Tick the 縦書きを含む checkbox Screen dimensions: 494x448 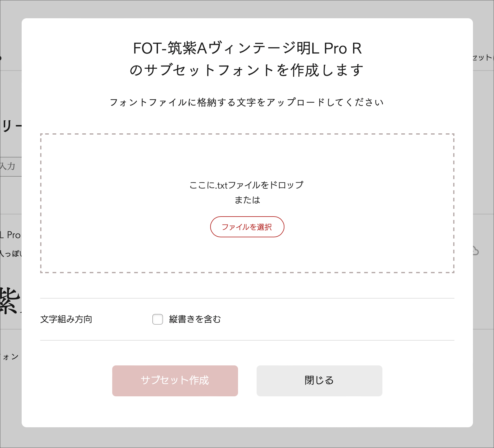pos(158,319)
